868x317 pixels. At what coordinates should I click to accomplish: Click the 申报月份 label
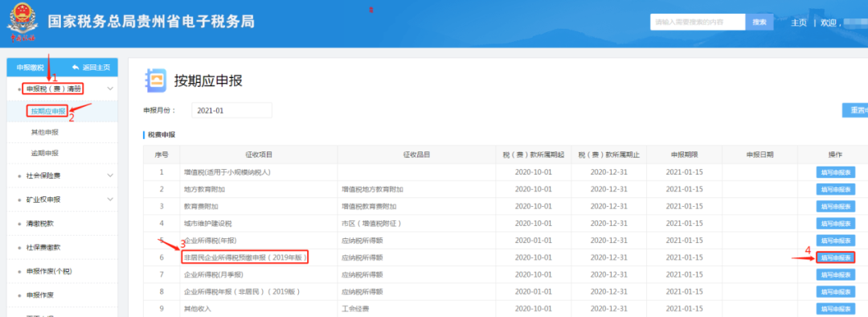tap(158, 110)
